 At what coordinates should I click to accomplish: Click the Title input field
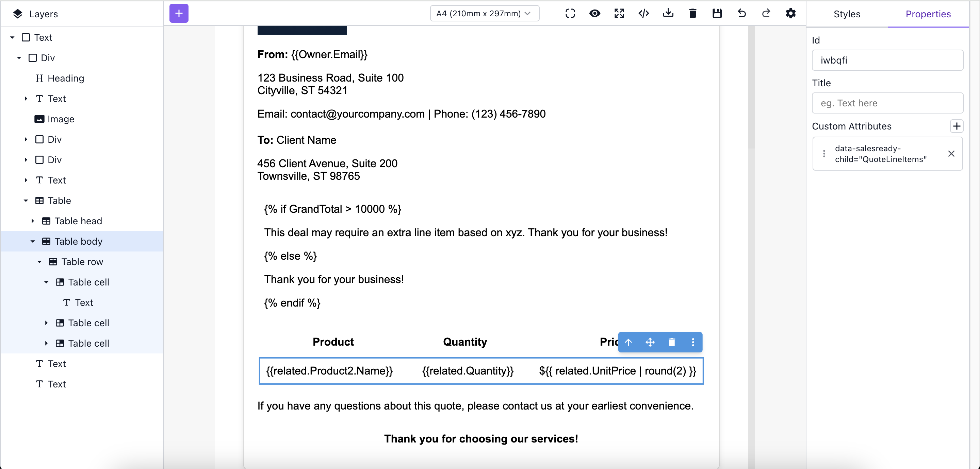(x=887, y=103)
